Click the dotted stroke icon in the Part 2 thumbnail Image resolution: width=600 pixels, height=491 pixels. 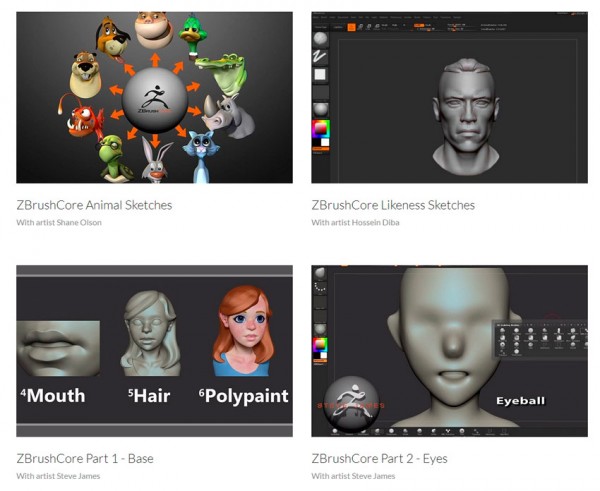pos(321,286)
